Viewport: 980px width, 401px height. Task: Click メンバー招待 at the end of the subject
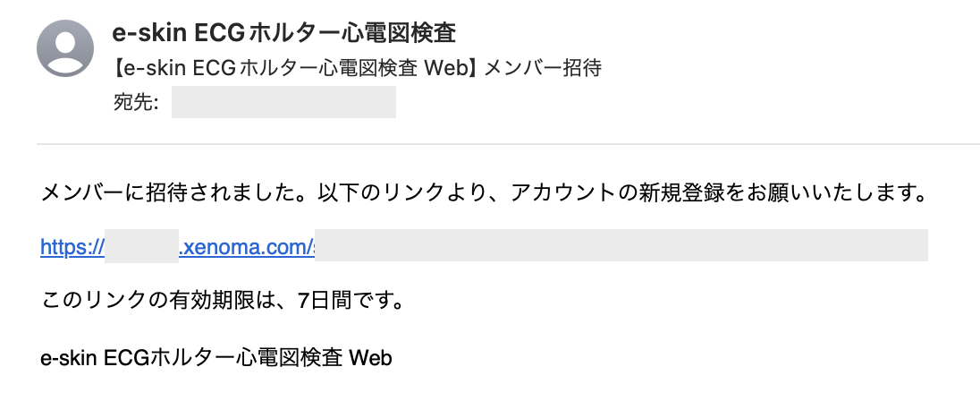tap(543, 69)
